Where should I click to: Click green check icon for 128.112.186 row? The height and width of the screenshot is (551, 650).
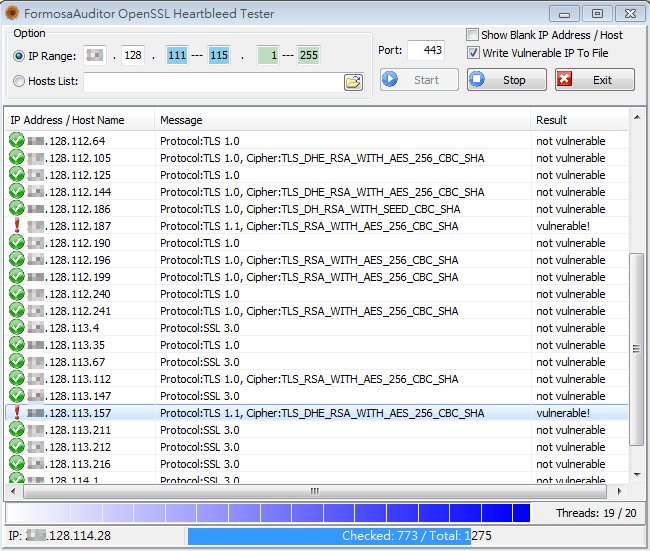[x=17, y=209]
